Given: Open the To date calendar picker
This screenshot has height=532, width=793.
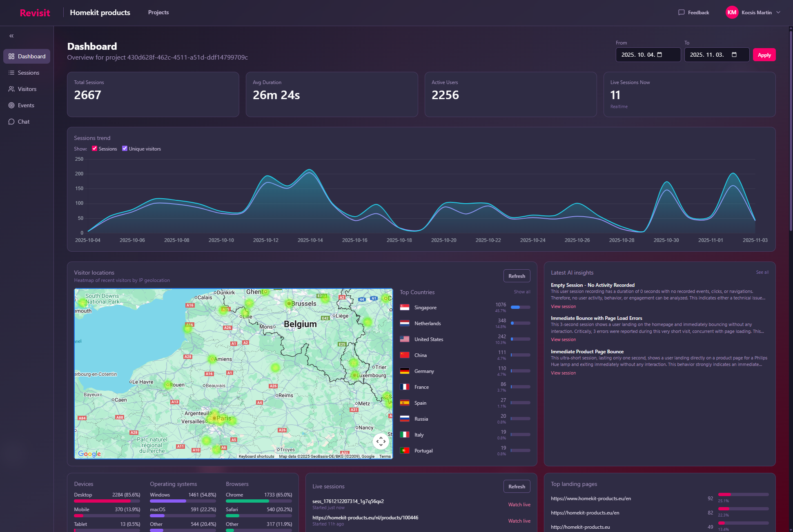Looking at the screenshot, I should pos(734,54).
